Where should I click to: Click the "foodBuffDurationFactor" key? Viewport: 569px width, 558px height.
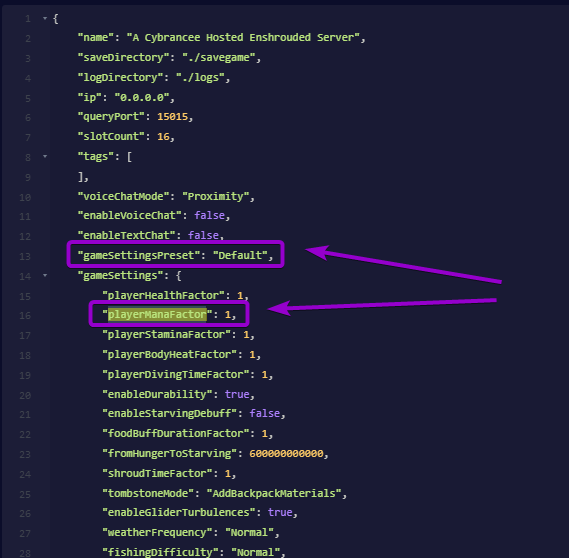click(176, 434)
